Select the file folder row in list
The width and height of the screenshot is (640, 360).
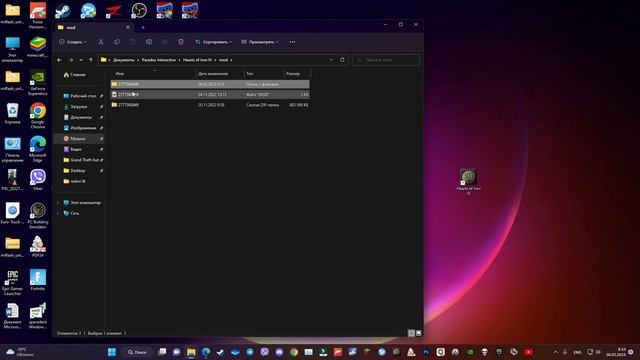tap(210, 84)
